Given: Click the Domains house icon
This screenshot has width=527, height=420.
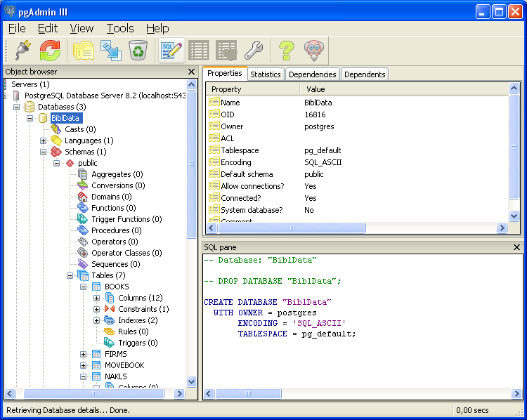Looking at the screenshot, I should (83, 197).
